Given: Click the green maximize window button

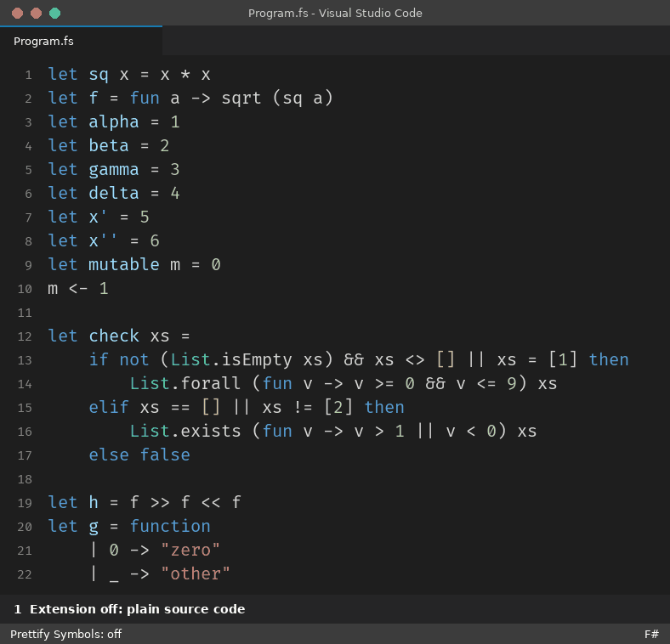Looking at the screenshot, I should [54, 14].
